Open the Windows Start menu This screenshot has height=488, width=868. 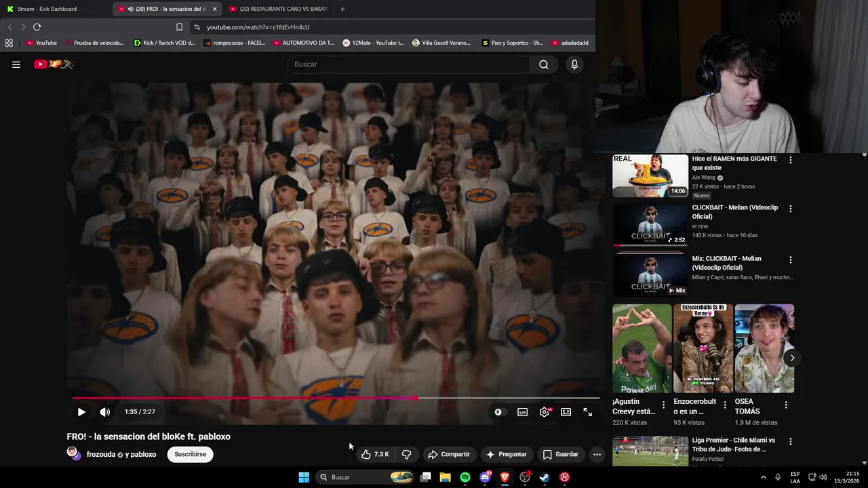point(304,477)
